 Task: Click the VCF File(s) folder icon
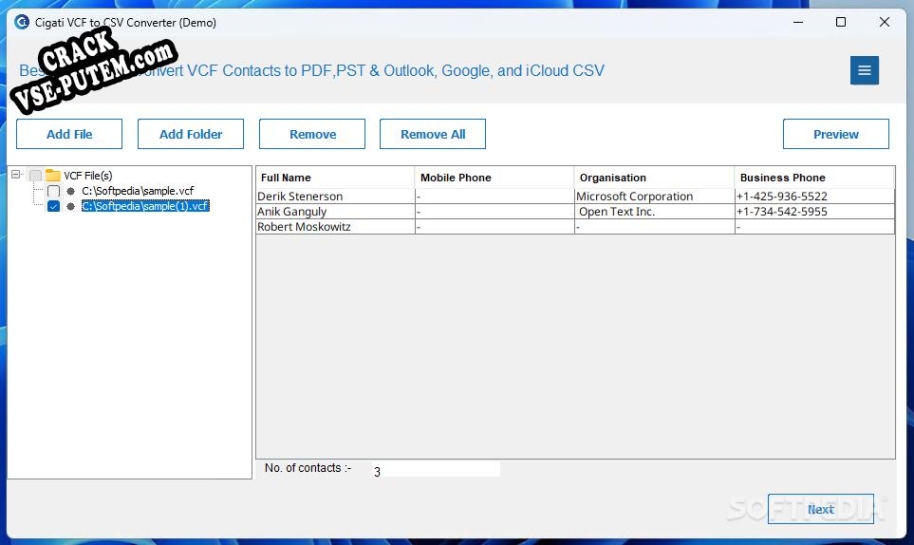point(53,175)
